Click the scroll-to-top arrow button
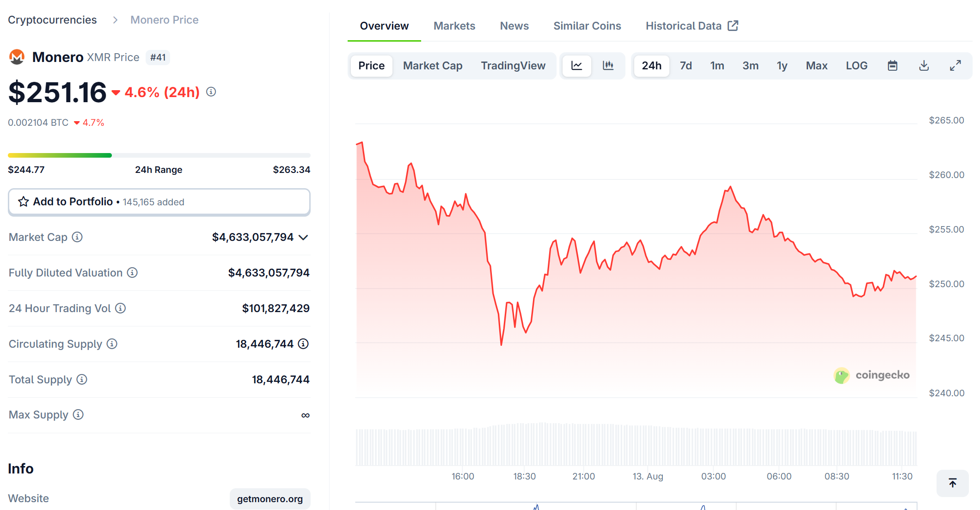Image resolution: width=980 pixels, height=510 pixels. coord(952,483)
